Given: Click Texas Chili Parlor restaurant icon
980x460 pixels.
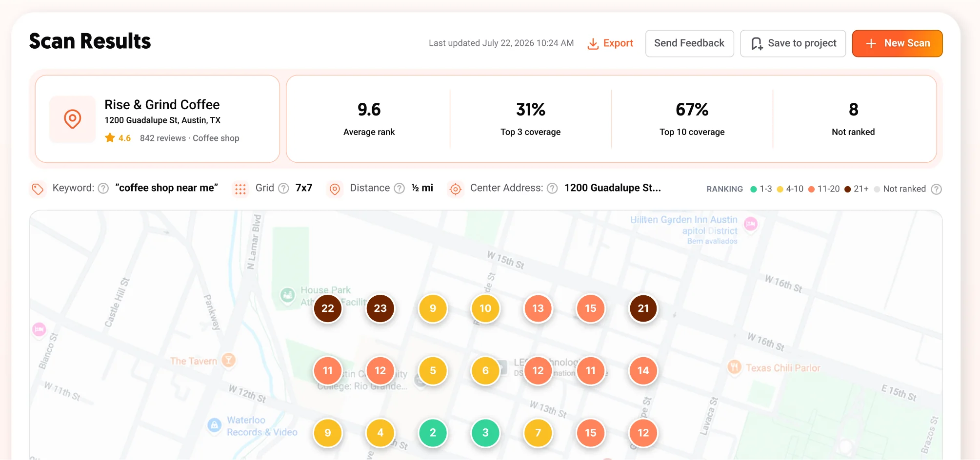Looking at the screenshot, I should (734, 367).
